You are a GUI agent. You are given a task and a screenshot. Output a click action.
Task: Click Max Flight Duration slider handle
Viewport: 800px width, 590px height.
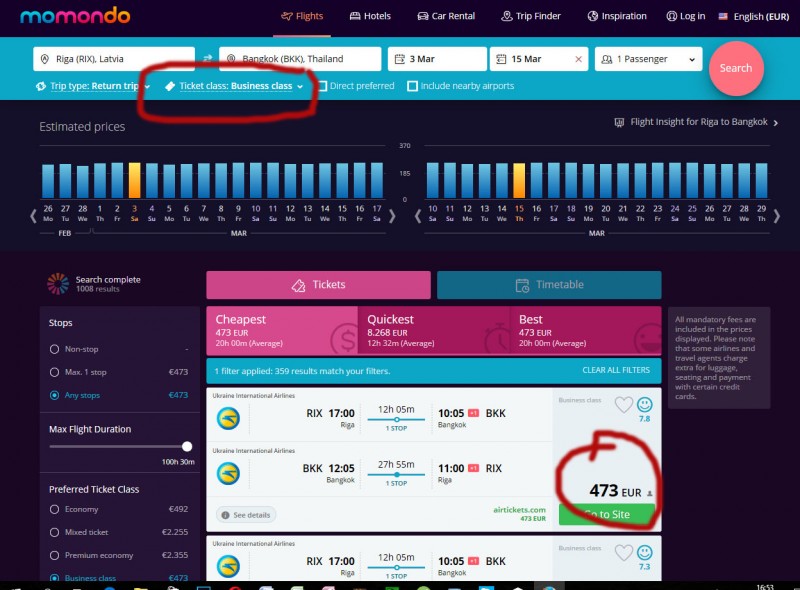click(187, 447)
